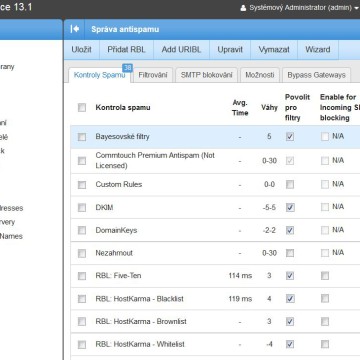Disable filter for HostKarma - Whitelist
Image resolution: width=360 pixels, height=360 pixels.
click(290, 344)
